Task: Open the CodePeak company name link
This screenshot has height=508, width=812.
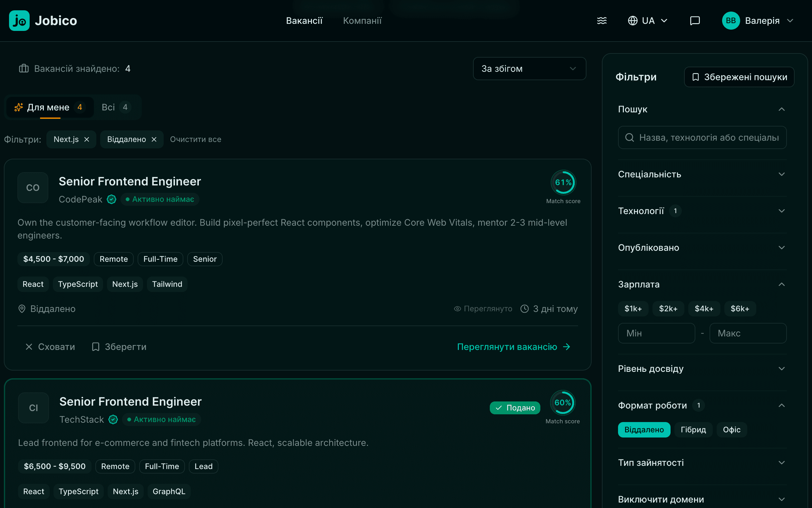Action: pyautogui.click(x=80, y=199)
